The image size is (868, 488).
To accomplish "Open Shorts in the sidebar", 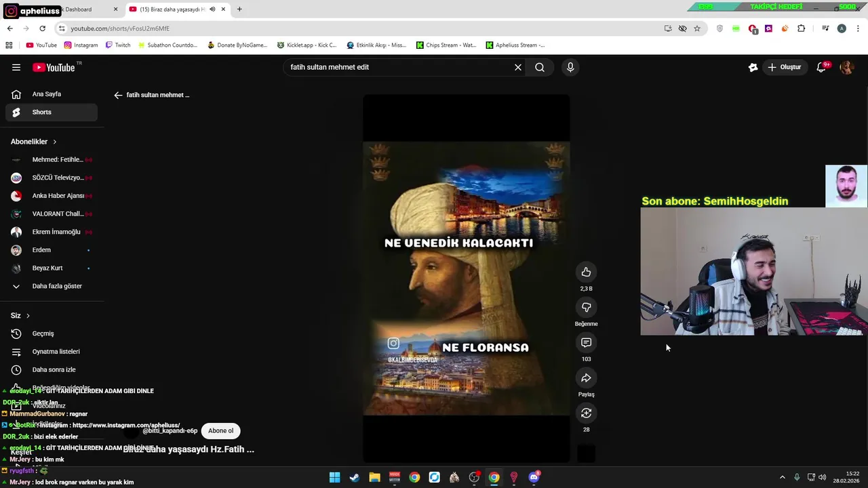I will (x=52, y=112).
